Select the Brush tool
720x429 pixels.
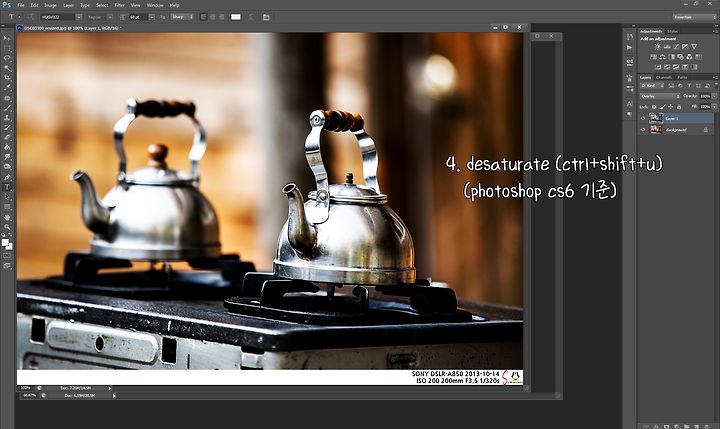(7, 108)
